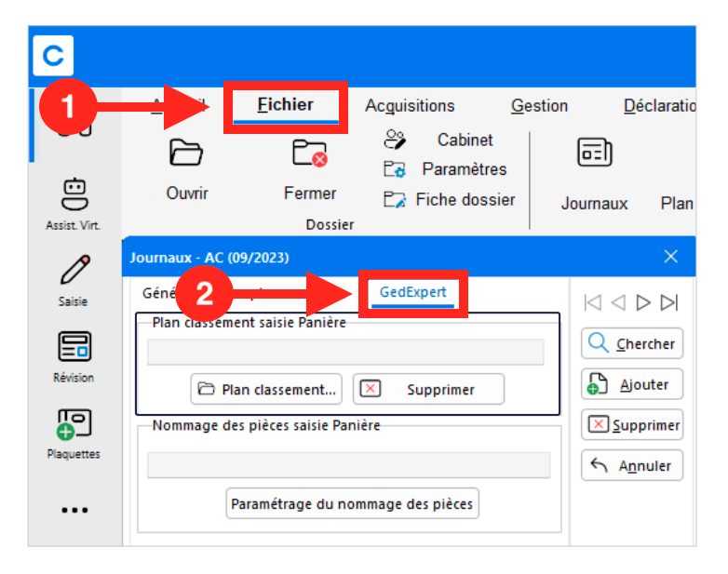This screenshot has width=728, height=574.
Task: Show more sidebar items via ellipsis
Action: (74, 510)
